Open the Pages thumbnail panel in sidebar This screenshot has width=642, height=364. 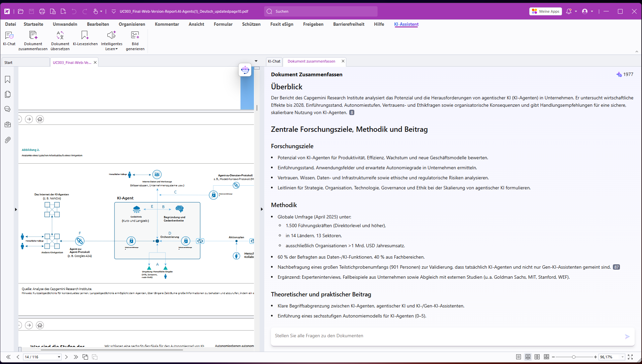tap(8, 94)
